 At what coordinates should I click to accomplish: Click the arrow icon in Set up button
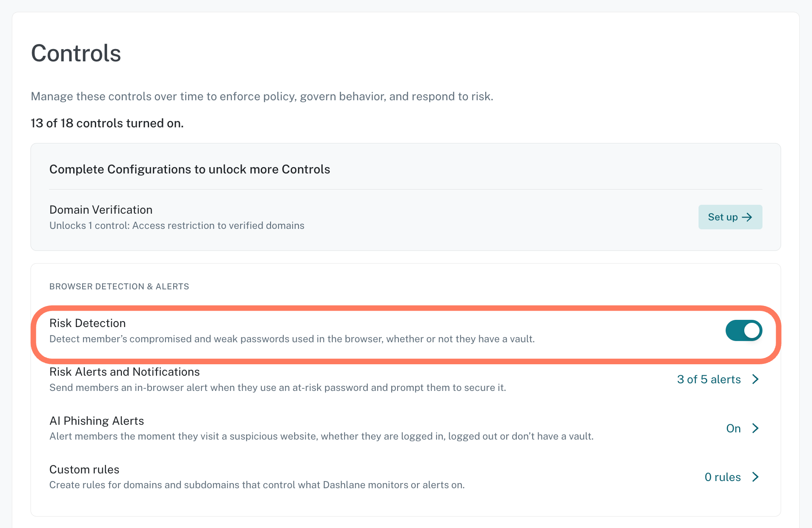point(747,217)
